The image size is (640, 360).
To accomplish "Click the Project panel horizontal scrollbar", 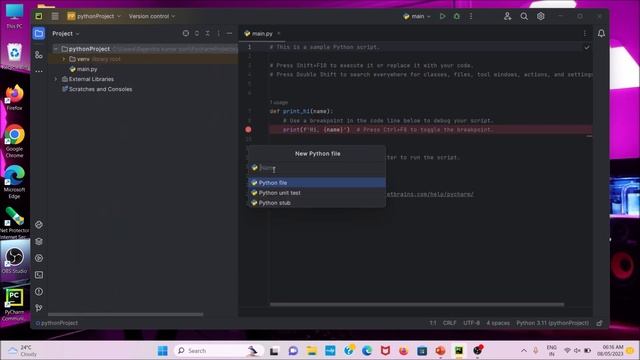I will click(x=125, y=314).
